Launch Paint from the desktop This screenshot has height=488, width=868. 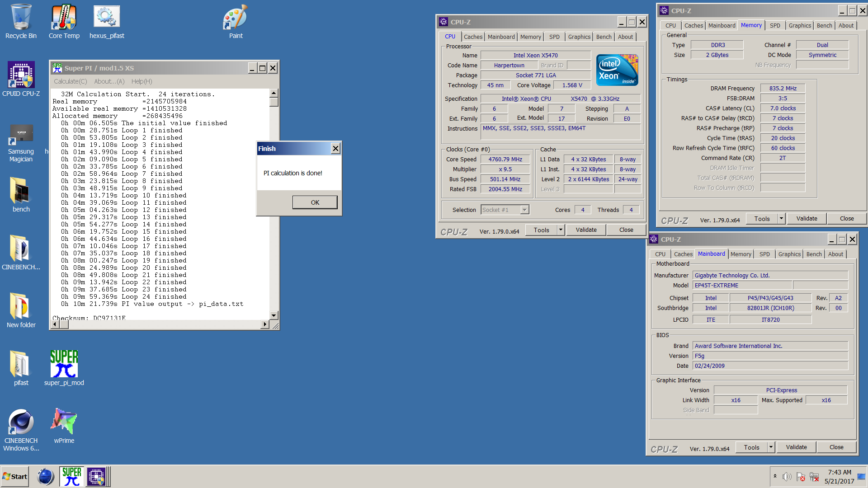tap(236, 22)
